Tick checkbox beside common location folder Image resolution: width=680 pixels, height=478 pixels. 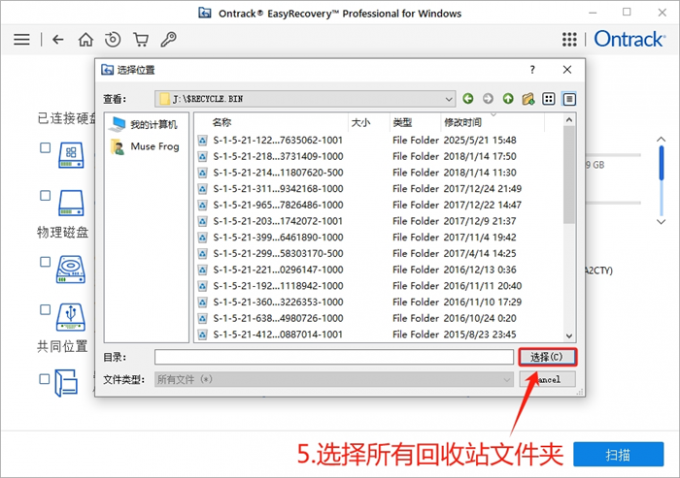[45, 379]
